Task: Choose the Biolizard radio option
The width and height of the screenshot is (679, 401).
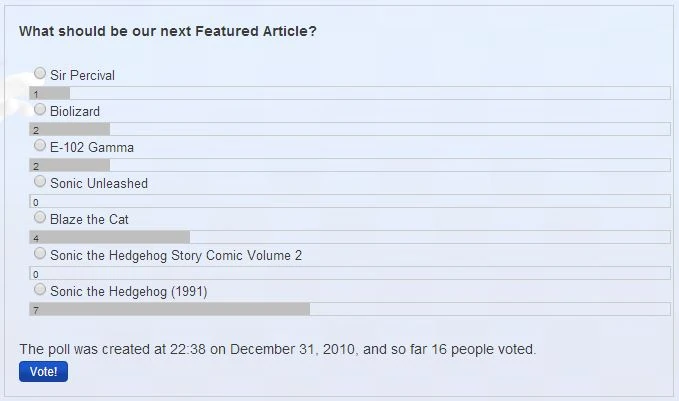Action: [40, 110]
